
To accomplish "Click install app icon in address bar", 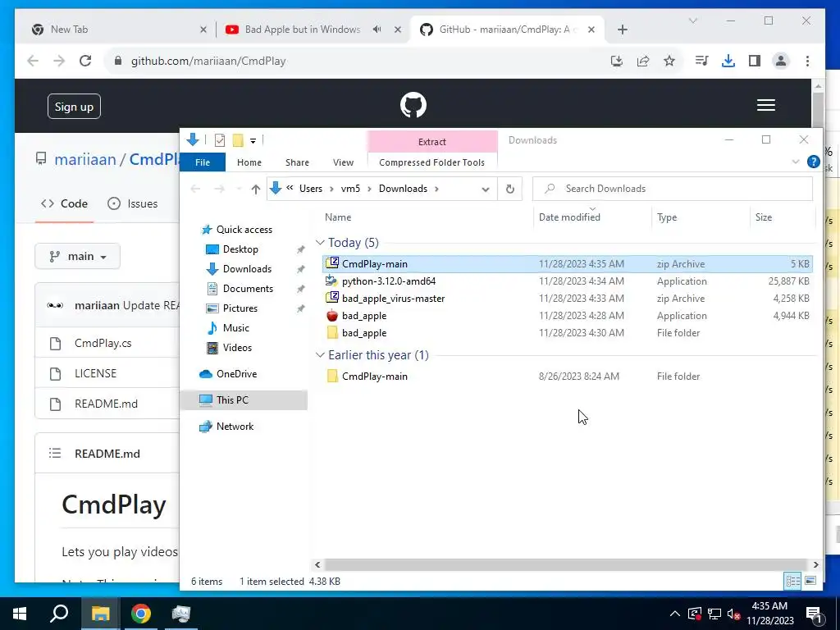I will (x=617, y=61).
